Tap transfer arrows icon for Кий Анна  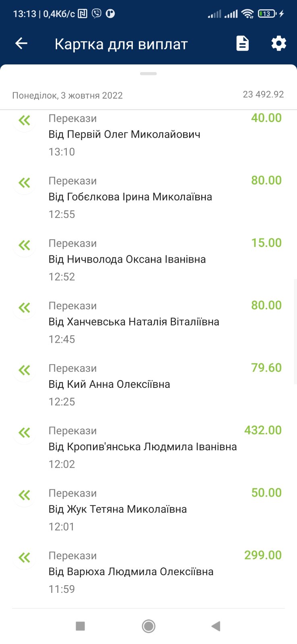25,370
